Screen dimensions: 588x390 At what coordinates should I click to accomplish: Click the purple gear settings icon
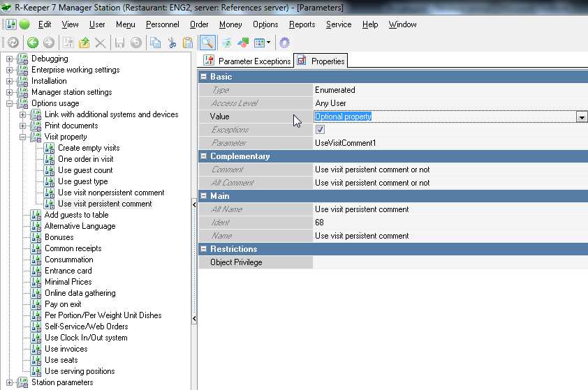click(x=285, y=43)
